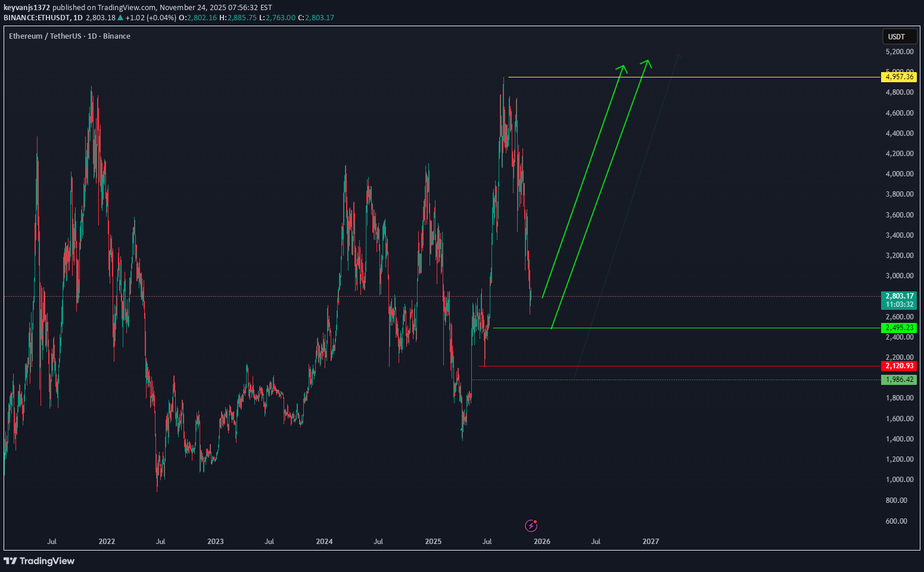The width and height of the screenshot is (924, 572).
Task: Select the yellow 4,957.36 price label
Action: [898, 76]
